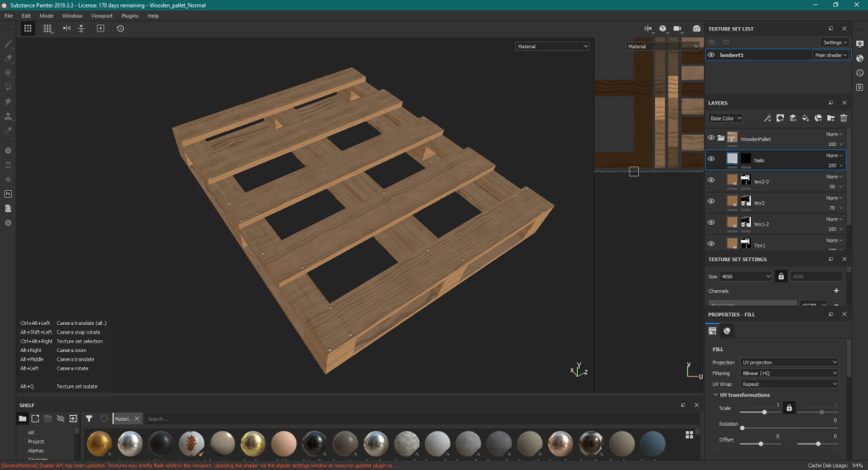Select the Paint brush tool
The height and width of the screenshot is (470, 868).
click(x=8, y=43)
